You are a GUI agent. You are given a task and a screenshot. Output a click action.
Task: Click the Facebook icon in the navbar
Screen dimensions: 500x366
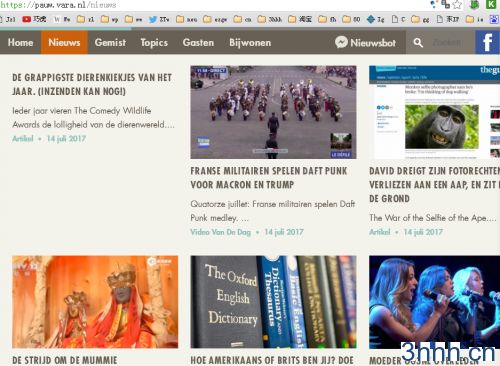487,42
